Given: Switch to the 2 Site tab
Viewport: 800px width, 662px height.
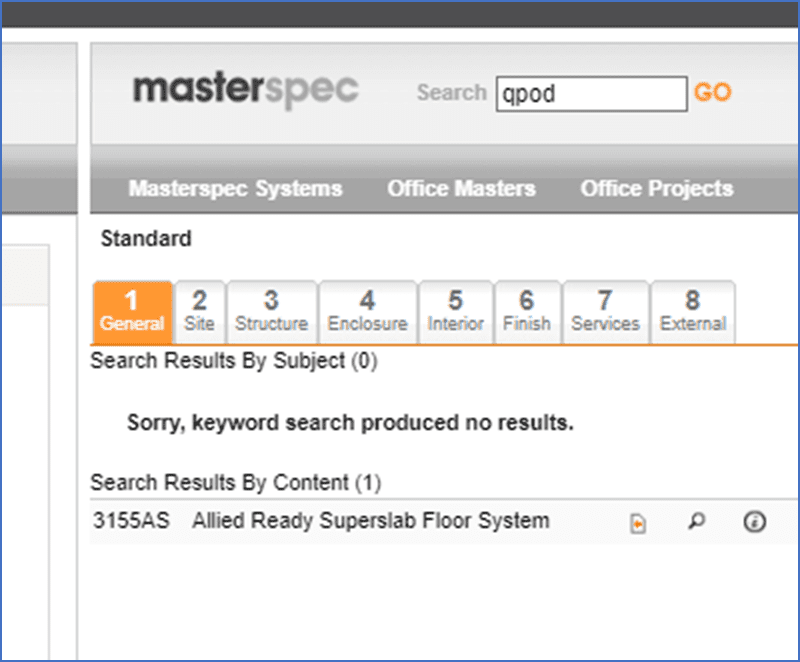Looking at the screenshot, I should click(x=199, y=312).
